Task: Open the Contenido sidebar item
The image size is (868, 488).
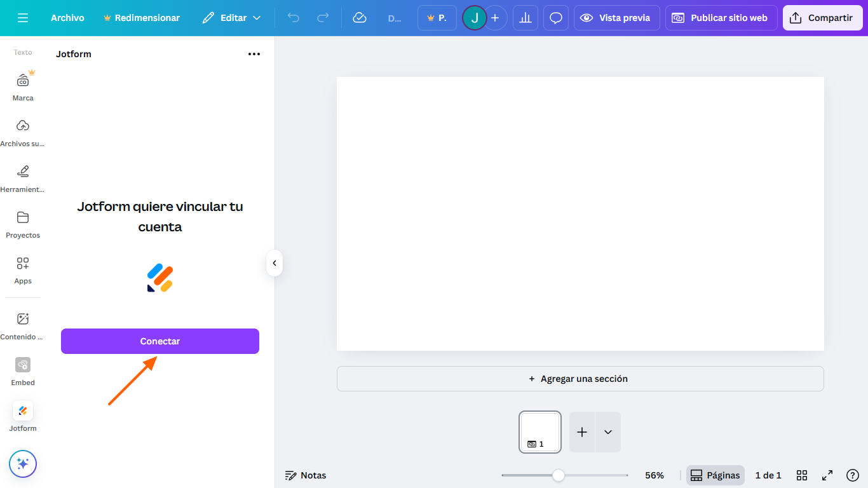Action: pos(23,325)
